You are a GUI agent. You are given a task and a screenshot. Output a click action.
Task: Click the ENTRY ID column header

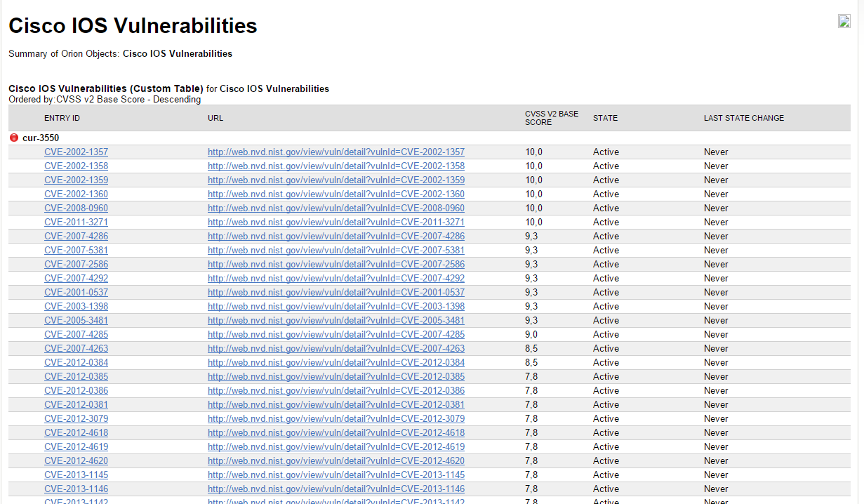62,118
